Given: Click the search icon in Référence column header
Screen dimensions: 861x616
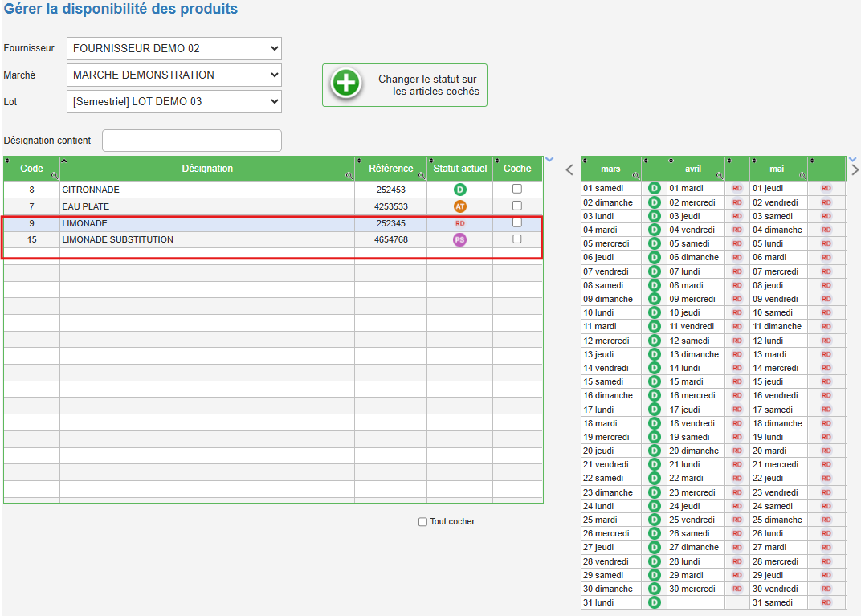Looking at the screenshot, I should pos(421,176).
